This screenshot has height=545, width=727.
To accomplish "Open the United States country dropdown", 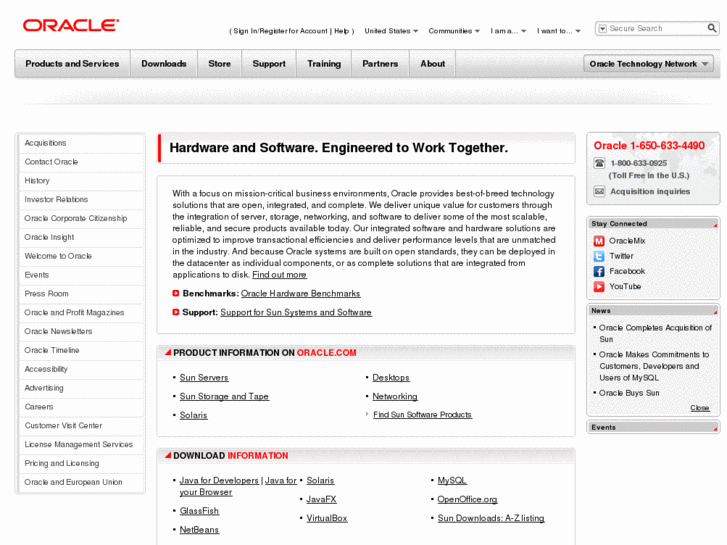I will pyautogui.click(x=391, y=31).
